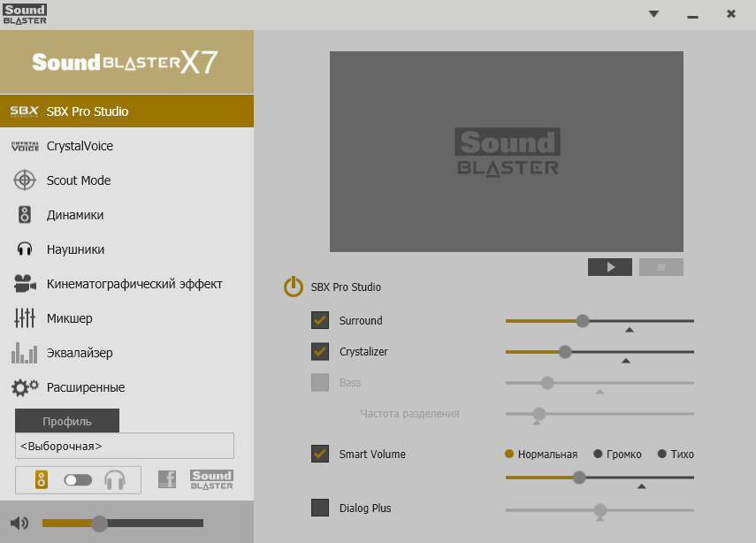Viewport: 756px width, 543px height.
Task: Mute using the master volume speaker icon
Action: click(19, 524)
